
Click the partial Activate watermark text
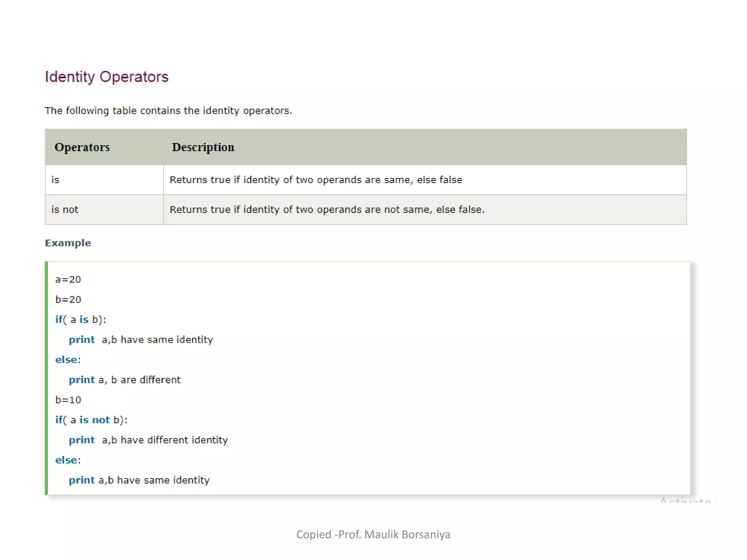[x=686, y=501]
